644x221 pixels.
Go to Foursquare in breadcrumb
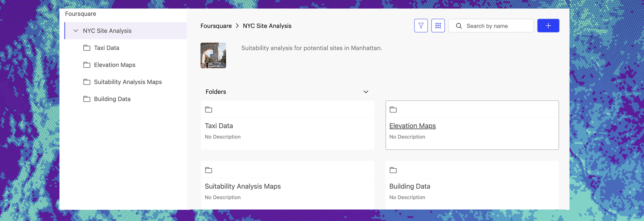(216, 26)
